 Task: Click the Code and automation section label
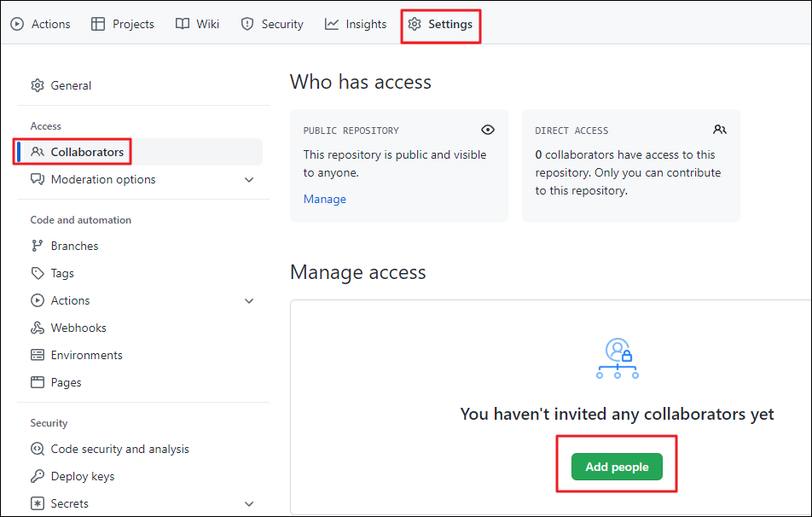[x=81, y=219]
